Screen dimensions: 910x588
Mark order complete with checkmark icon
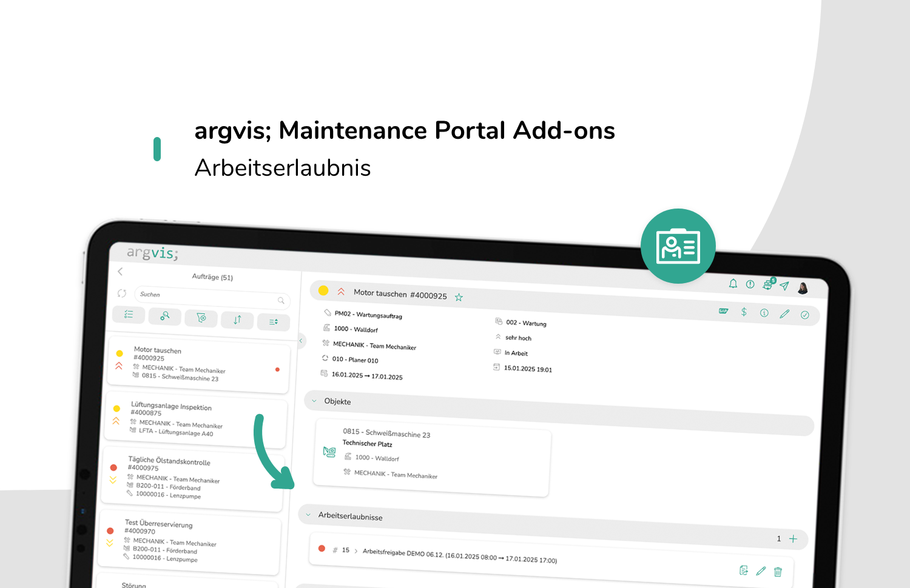pyautogui.click(x=804, y=315)
